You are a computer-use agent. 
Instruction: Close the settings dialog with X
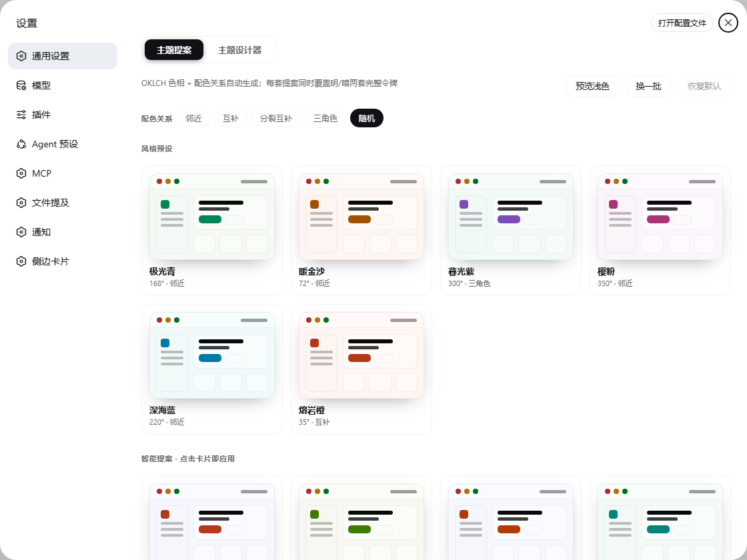728,23
